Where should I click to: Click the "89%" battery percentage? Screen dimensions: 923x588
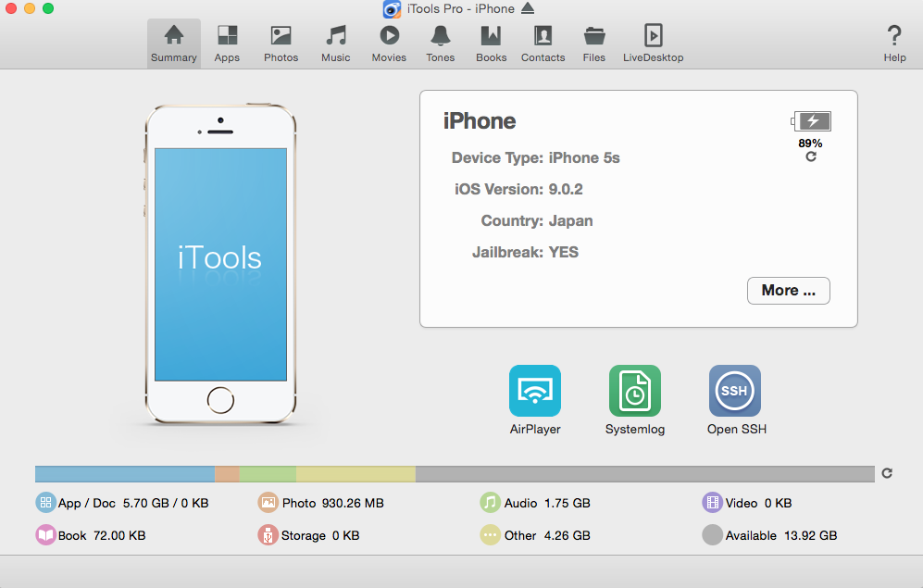[x=811, y=143]
